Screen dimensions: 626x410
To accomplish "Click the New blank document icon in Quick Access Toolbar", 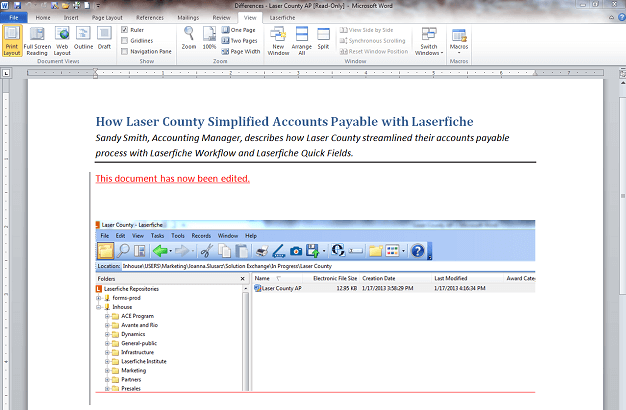I will coord(86,6).
